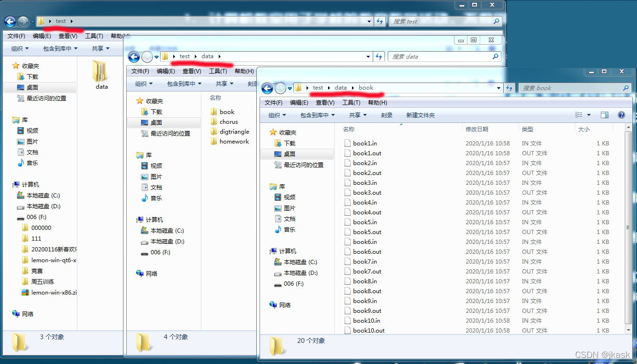The height and width of the screenshot is (364, 637).
Task: Select 音乐 library in the book window
Action: 285,229
